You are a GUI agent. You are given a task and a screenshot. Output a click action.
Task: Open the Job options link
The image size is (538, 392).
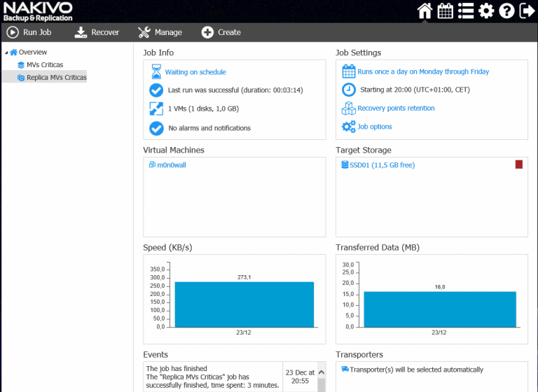tap(375, 127)
